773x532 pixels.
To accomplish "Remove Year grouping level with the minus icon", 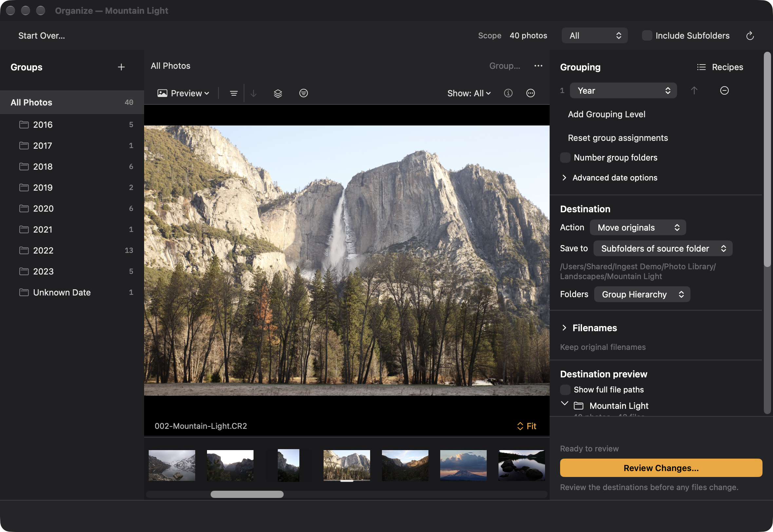I will [x=724, y=91].
